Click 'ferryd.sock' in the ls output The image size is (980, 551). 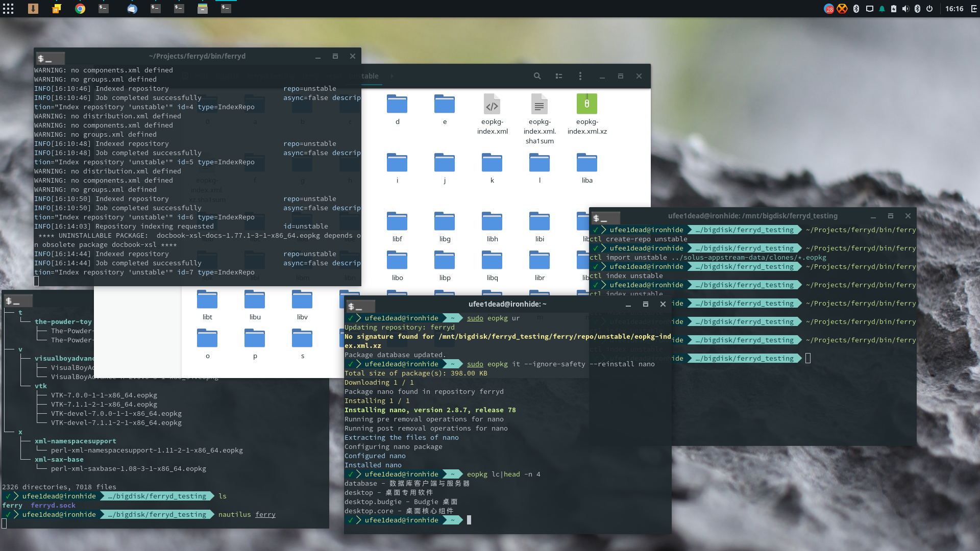pos(53,505)
